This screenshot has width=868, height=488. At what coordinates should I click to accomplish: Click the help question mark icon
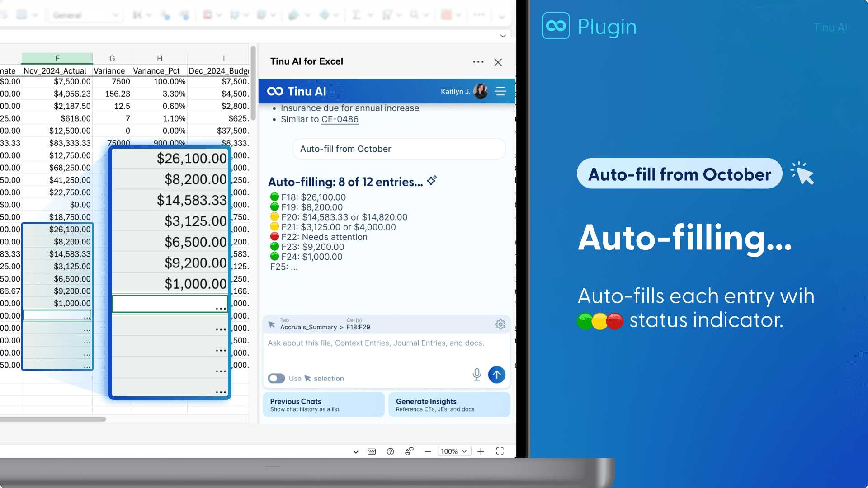(x=391, y=451)
